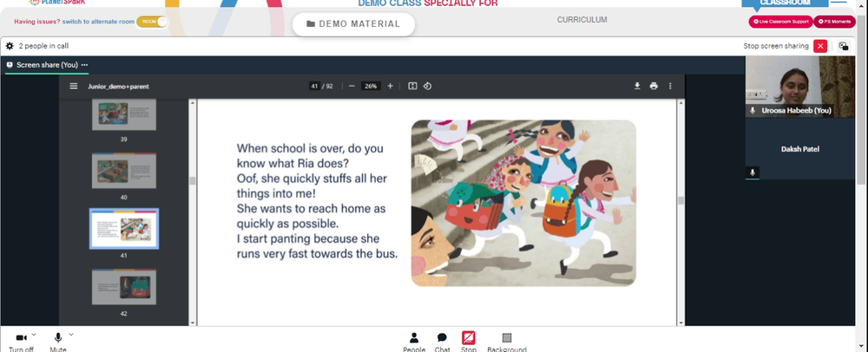868x352 pixels.
Task: Select page 39 thumbnail
Action: (x=124, y=115)
